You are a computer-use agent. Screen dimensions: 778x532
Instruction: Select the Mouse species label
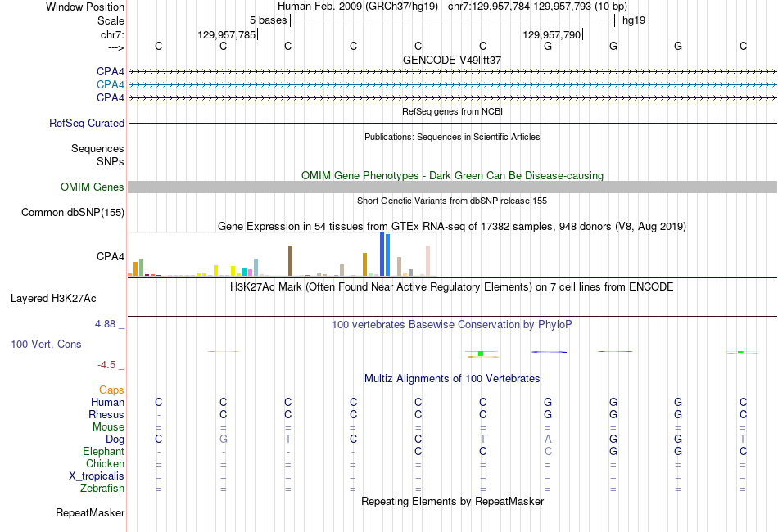(x=108, y=427)
